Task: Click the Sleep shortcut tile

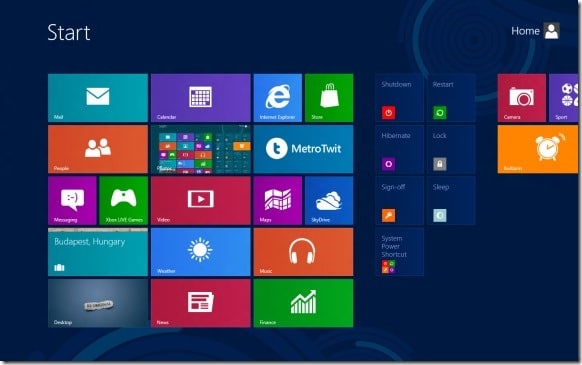Action: pos(451,201)
